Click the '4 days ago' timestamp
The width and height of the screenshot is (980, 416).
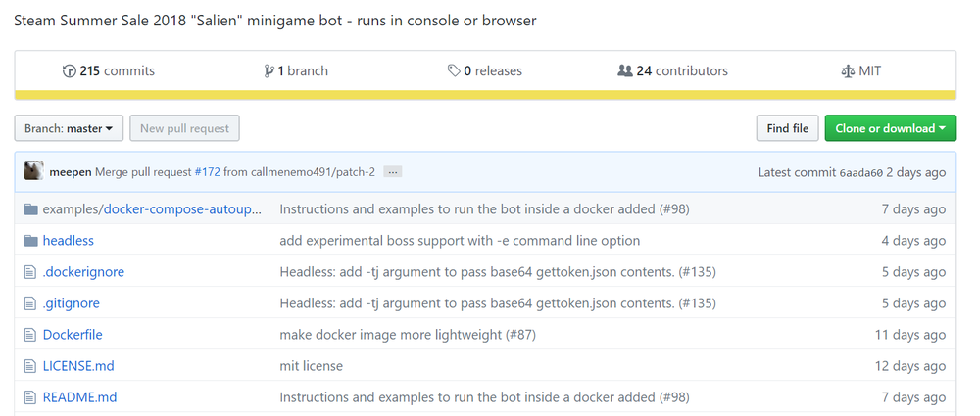point(913,241)
